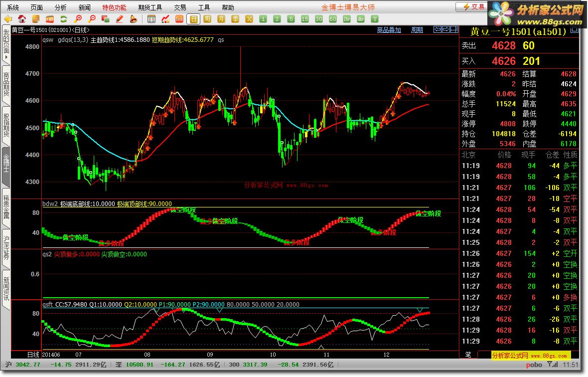
Task: Open the yellow notebook toolbar icon
Action: click(x=35, y=19)
